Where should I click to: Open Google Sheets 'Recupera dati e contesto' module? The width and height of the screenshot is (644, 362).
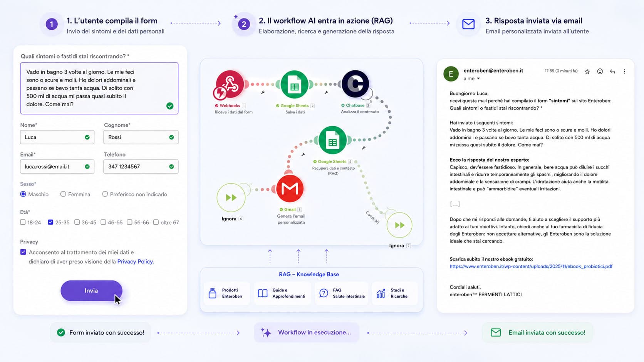[332, 140]
